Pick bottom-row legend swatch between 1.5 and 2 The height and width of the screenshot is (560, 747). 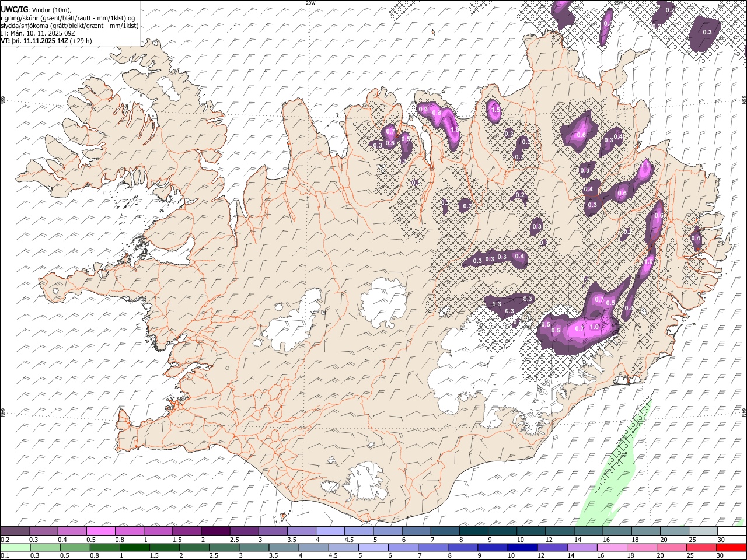pos(165,548)
